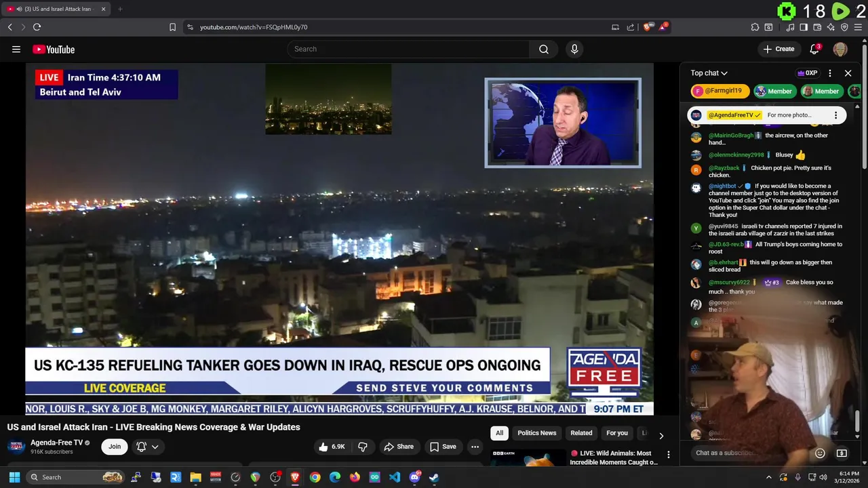Click the Create button

point(778,49)
